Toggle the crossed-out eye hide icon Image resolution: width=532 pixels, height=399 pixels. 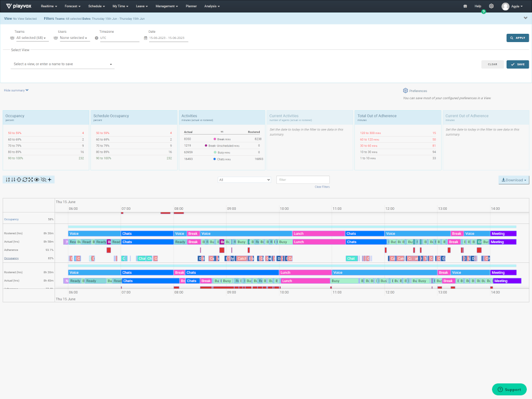(x=43, y=180)
